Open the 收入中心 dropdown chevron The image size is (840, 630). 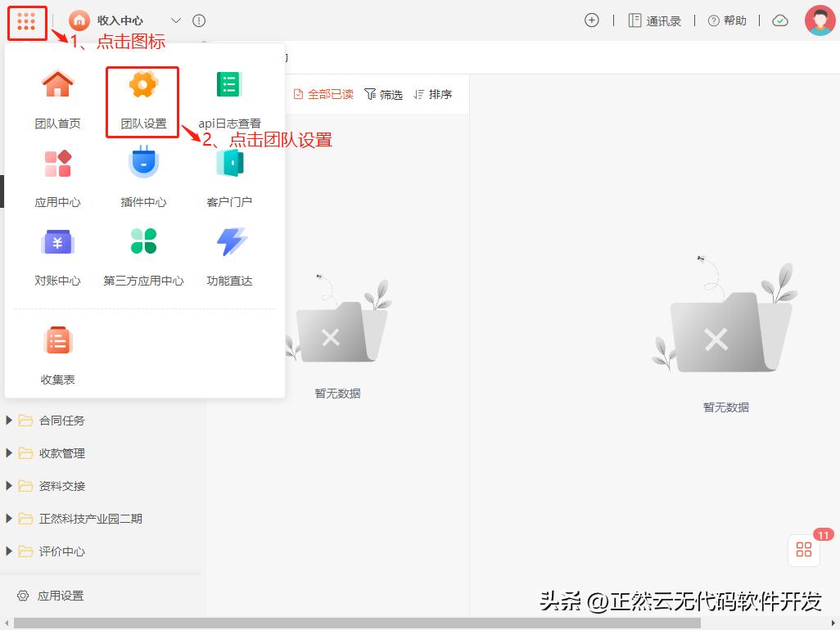176,20
